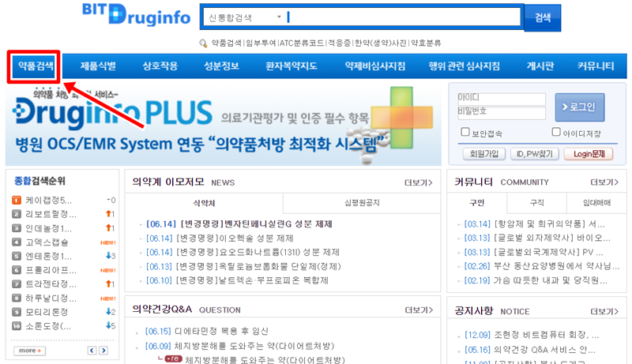Open rank 4 고덱스캡슐 in search ranking
This screenshot has height=364, width=632.
coord(47,242)
